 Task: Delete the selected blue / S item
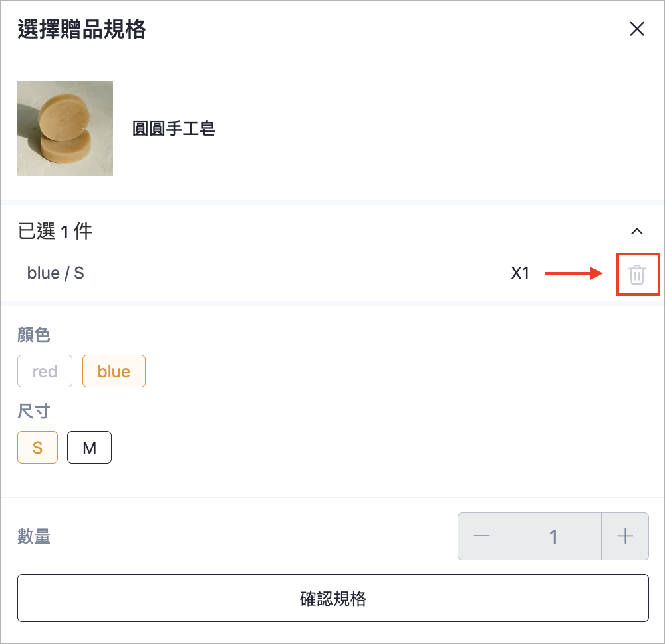pos(636,275)
